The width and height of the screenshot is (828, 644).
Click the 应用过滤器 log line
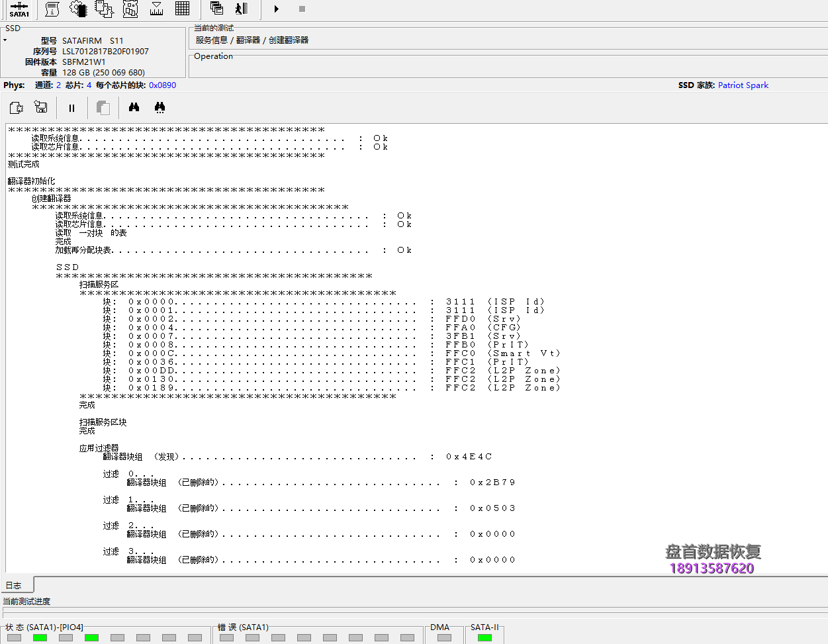(99, 448)
